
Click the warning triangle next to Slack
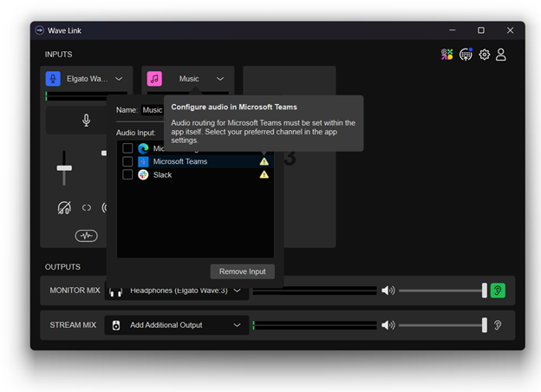pyautogui.click(x=264, y=174)
